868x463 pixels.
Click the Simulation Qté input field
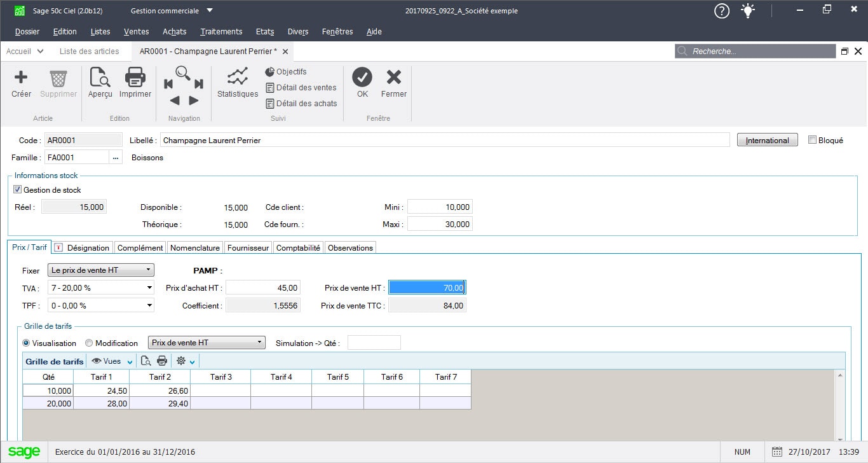click(374, 342)
